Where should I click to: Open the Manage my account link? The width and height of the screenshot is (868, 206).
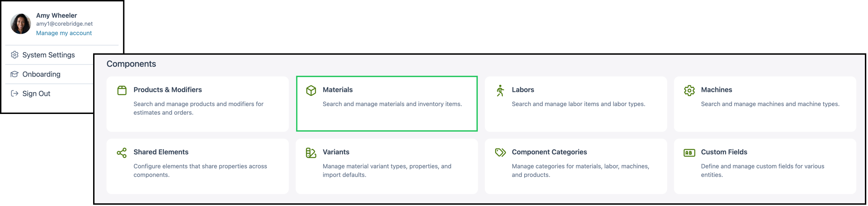coord(64,33)
